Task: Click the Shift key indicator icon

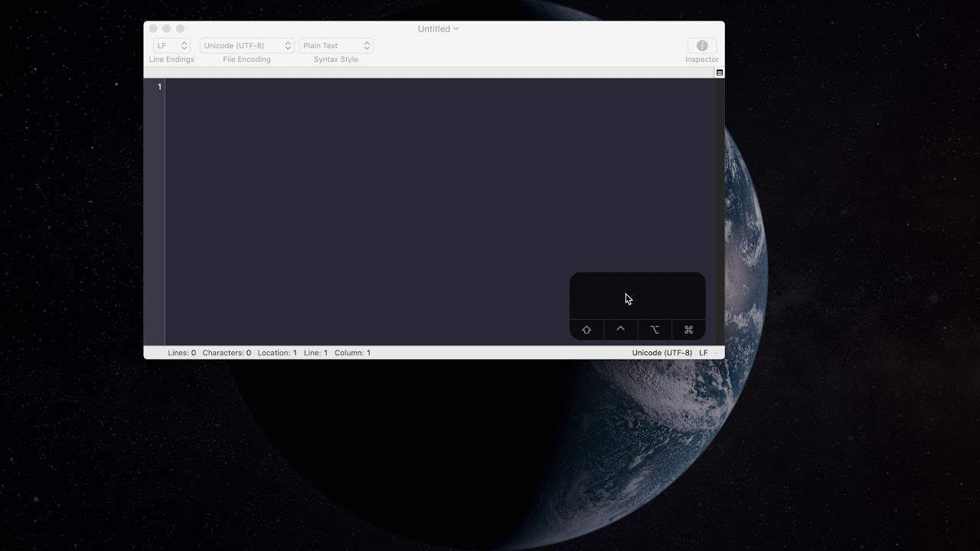Action: (x=586, y=330)
